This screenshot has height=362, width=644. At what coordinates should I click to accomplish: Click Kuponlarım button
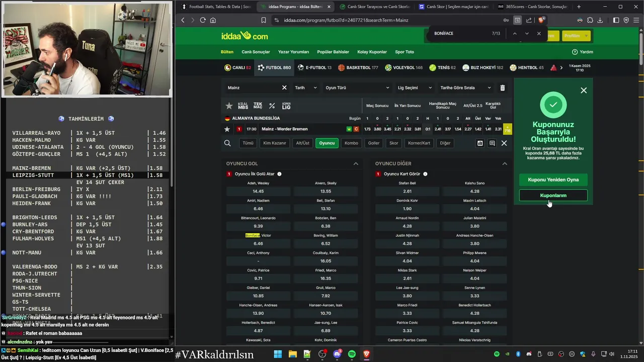553,195
